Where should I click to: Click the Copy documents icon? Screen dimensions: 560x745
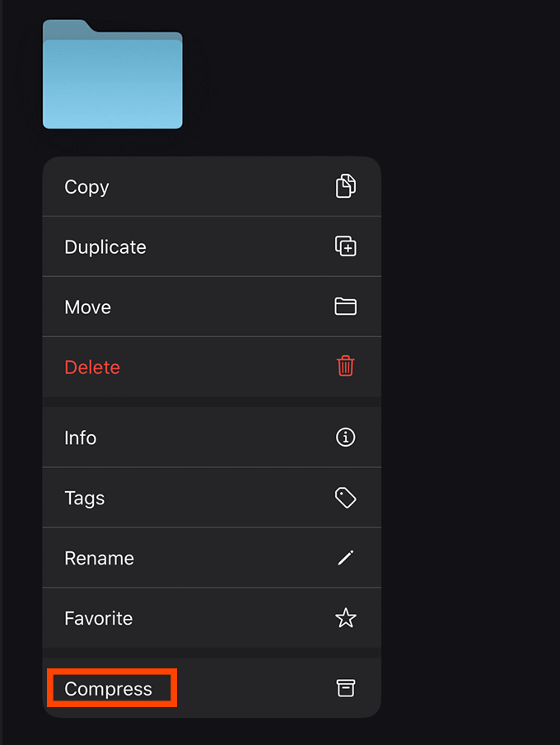[x=346, y=186]
